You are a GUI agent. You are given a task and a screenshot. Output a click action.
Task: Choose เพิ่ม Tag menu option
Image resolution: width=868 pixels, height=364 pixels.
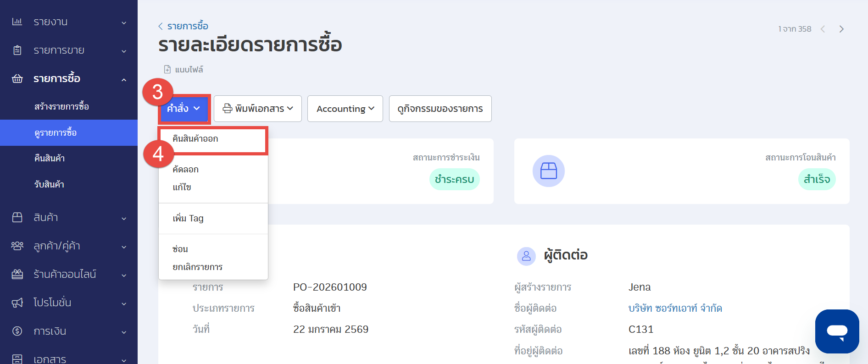188,218
